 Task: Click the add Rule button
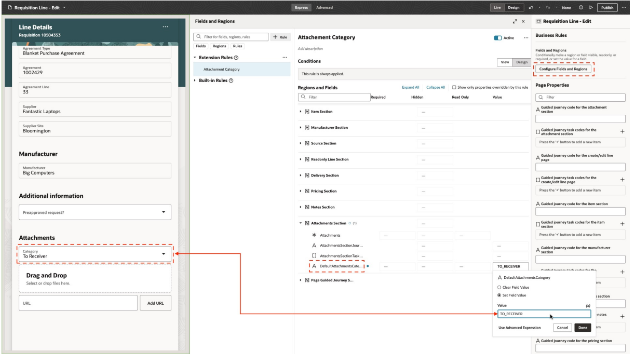[x=280, y=37]
